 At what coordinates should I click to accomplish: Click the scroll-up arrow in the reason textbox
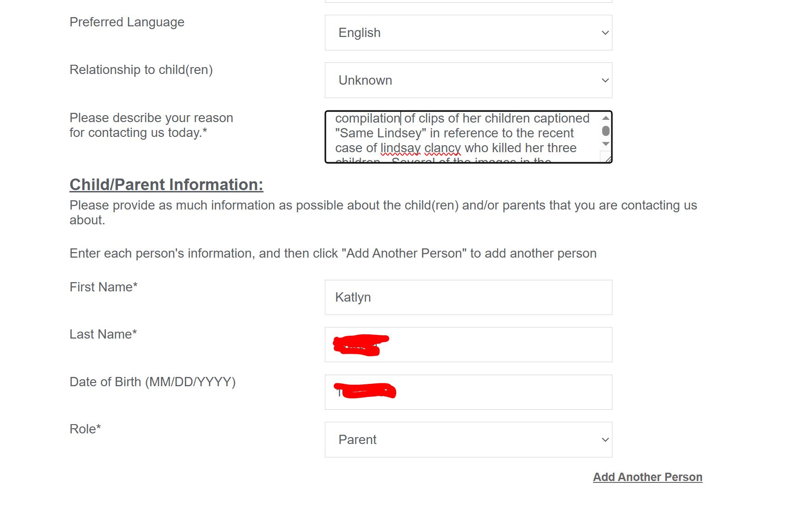[605, 118]
